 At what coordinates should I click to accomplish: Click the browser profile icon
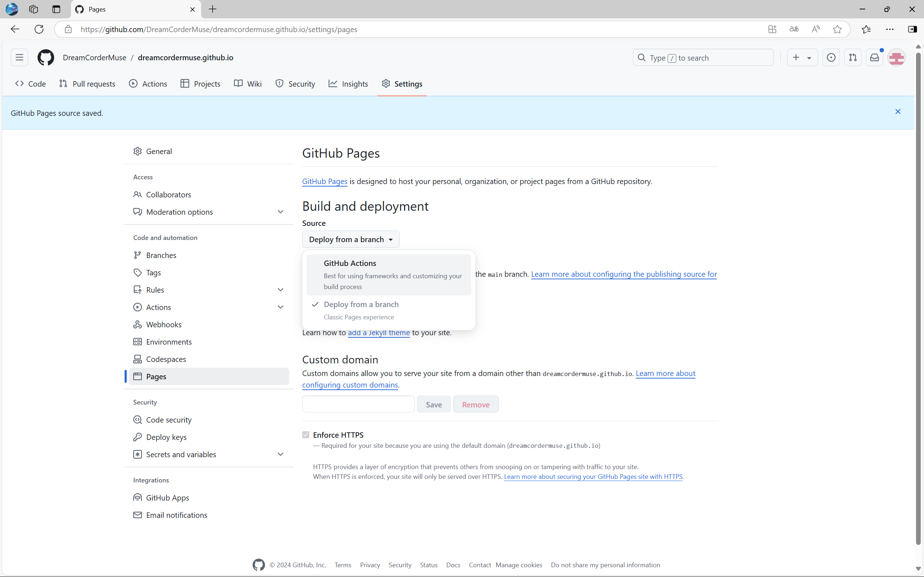pos(12,9)
